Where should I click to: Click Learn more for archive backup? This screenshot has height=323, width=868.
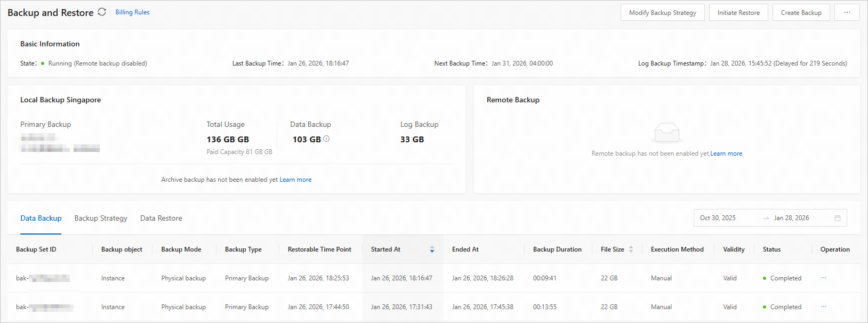pos(295,180)
